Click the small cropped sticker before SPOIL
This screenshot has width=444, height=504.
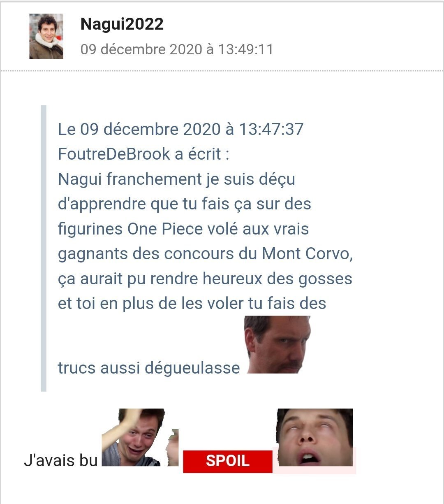pos(173,448)
